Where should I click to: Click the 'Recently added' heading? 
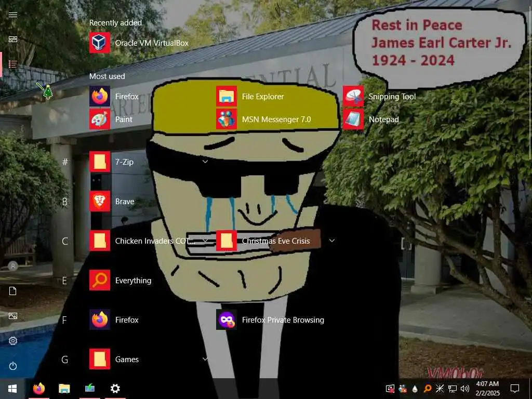[115, 23]
